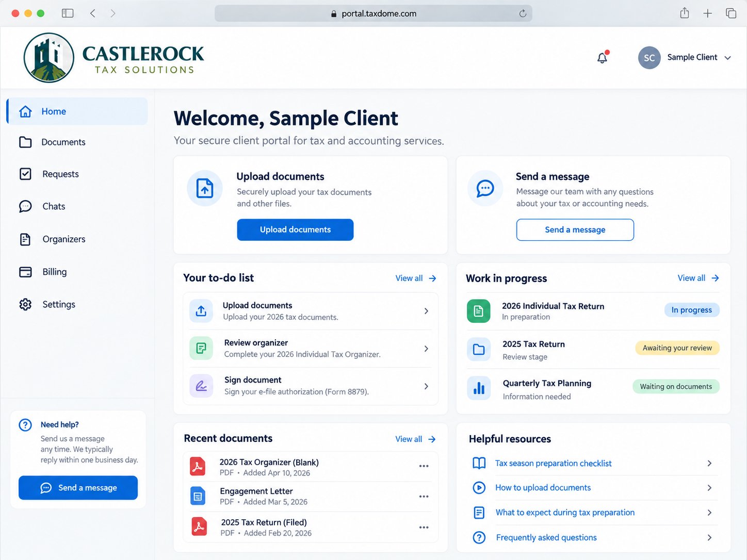Screen dimensions: 747x560
Task: Click the Castlerock Tax Solutions logo
Action: click(x=113, y=57)
